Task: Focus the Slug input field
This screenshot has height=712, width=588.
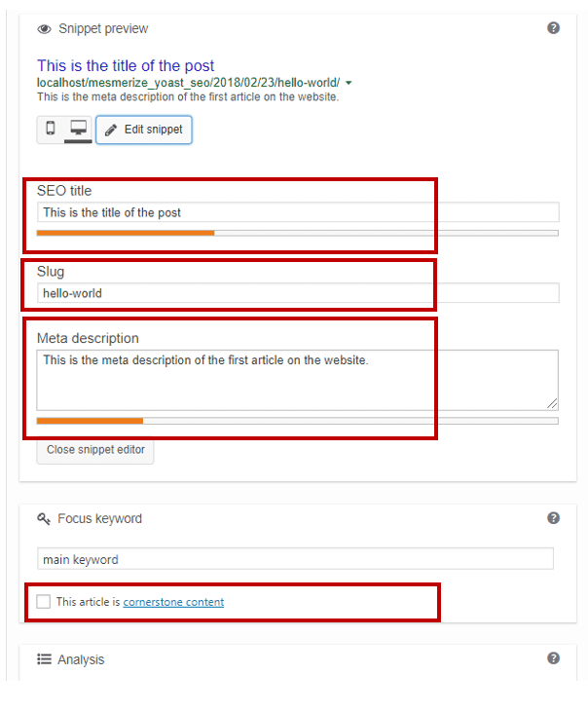Action: click(x=298, y=293)
